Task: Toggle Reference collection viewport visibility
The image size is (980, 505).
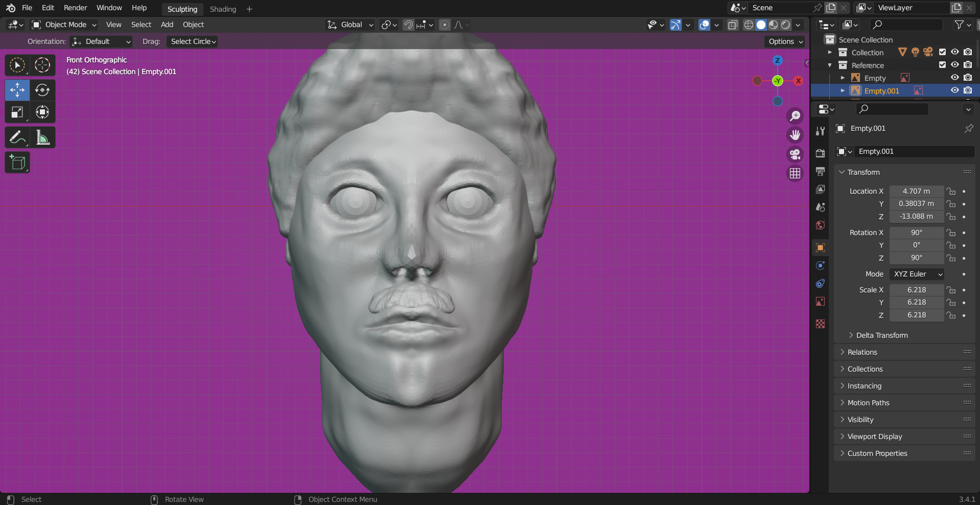Action: coord(954,65)
